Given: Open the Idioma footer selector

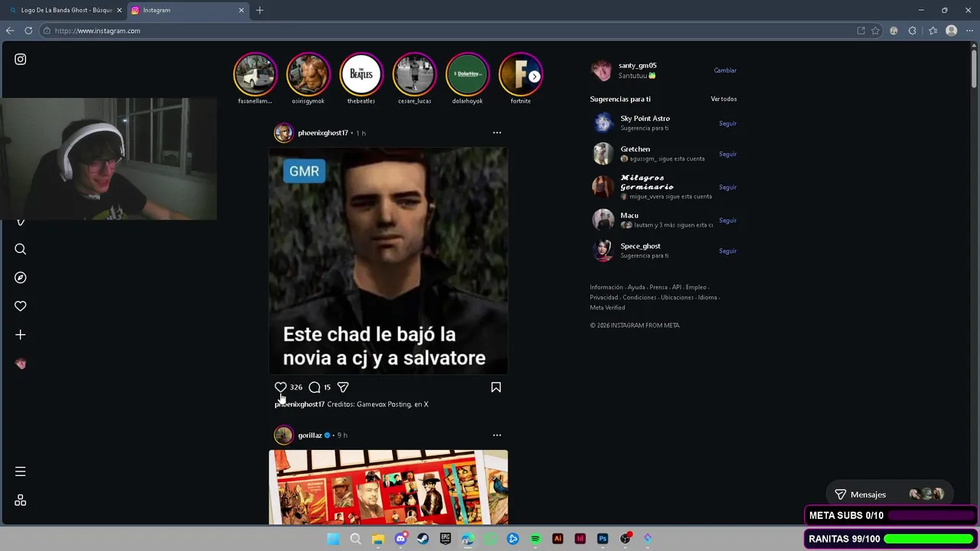Looking at the screenshot, I should pyautogui.click(x=707, y=298).
